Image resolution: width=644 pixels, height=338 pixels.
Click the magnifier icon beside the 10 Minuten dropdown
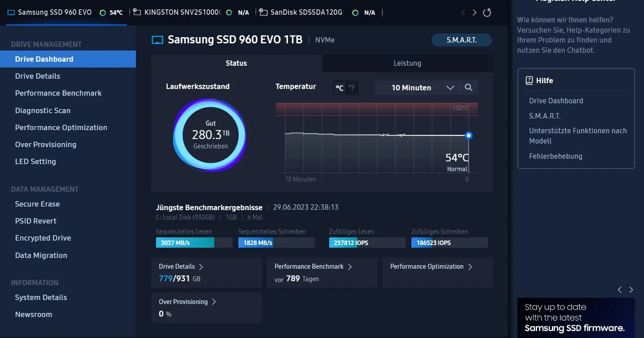(469, 88)
